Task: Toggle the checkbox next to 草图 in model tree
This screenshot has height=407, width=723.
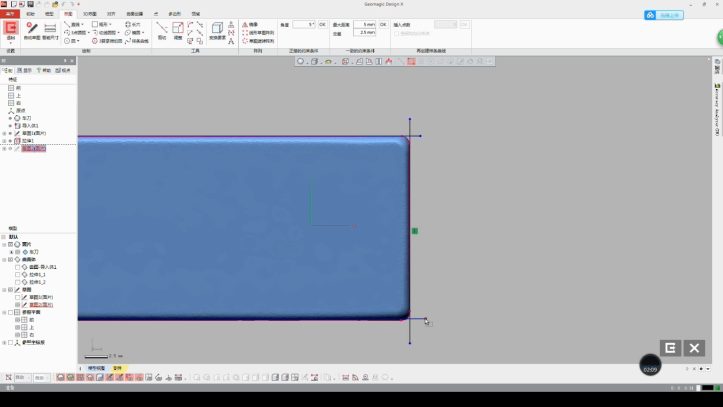Action: 10,290
